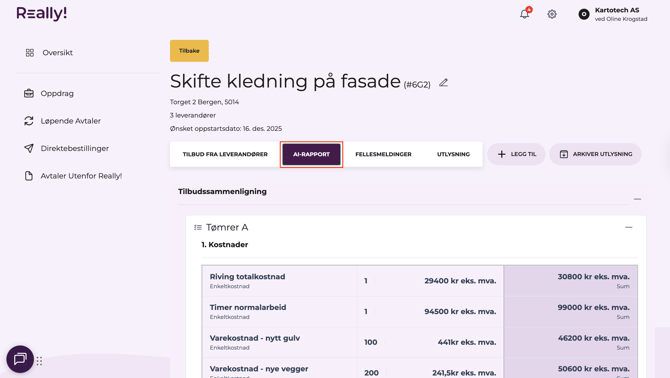Open settings gear icon
670x378 pixels.
coord(552,14)
